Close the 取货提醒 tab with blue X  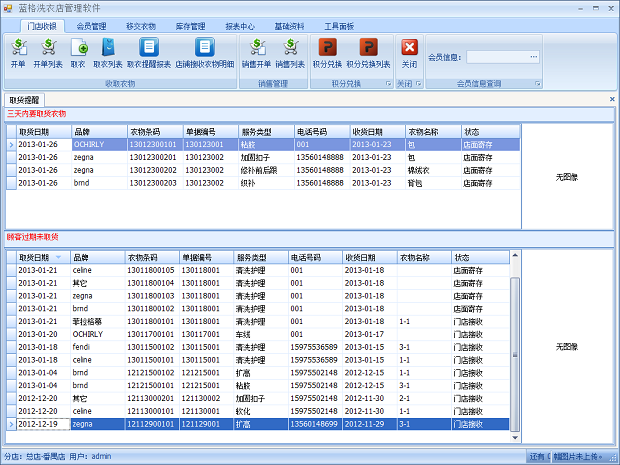[x=612, y=99]
